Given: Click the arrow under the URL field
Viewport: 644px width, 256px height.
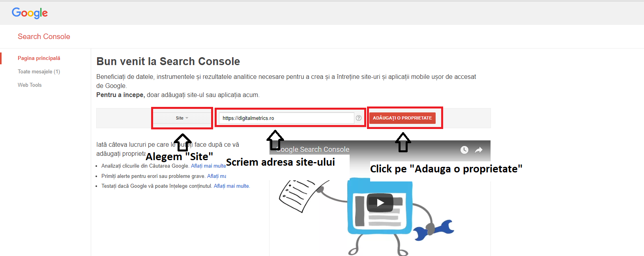Looking at the screenshot, I should point(275,140).
